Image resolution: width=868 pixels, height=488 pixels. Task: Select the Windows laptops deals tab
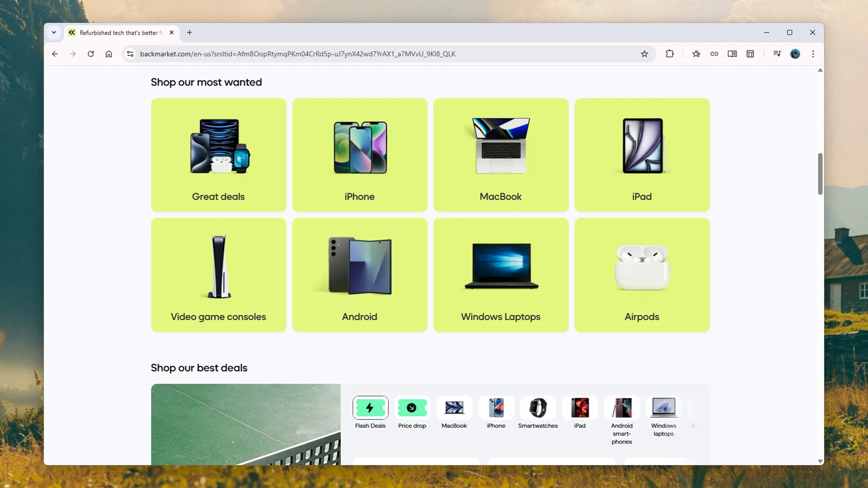point(664,417)
